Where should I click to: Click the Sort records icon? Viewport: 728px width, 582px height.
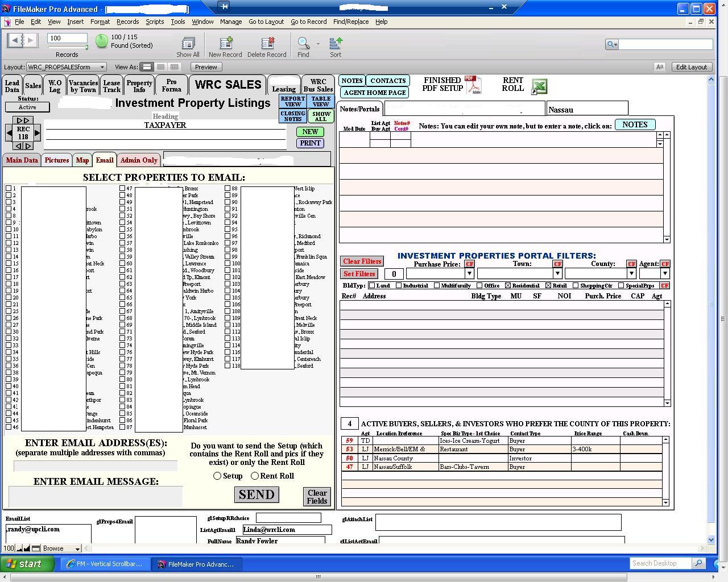point(336,44)
